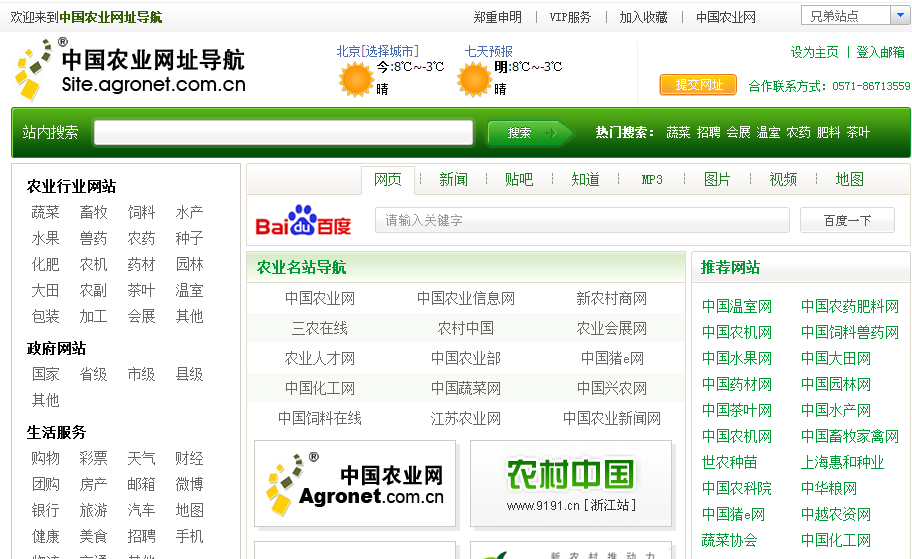Open the 兽药 category link

[x=94, y=238]
